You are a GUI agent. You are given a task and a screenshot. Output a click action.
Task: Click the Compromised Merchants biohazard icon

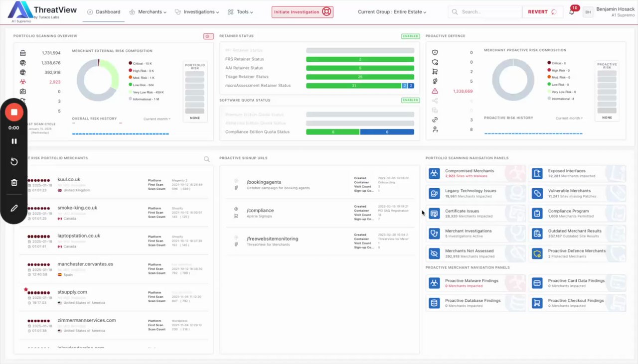(x=434, y=173)
